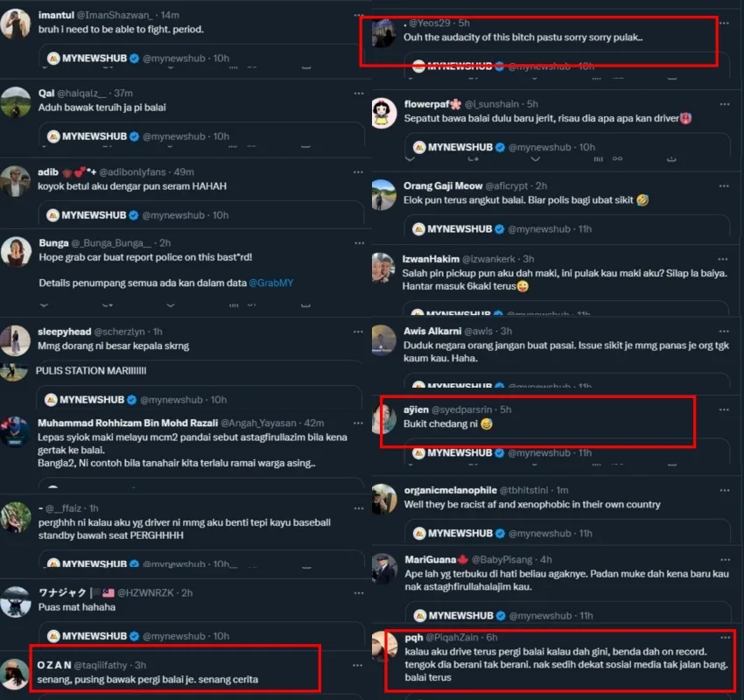Click the three-dot menu on flowerpaf's tweet
Image resolution: width=744 pixels, height=700 pixels.
(x=725, y=104)
